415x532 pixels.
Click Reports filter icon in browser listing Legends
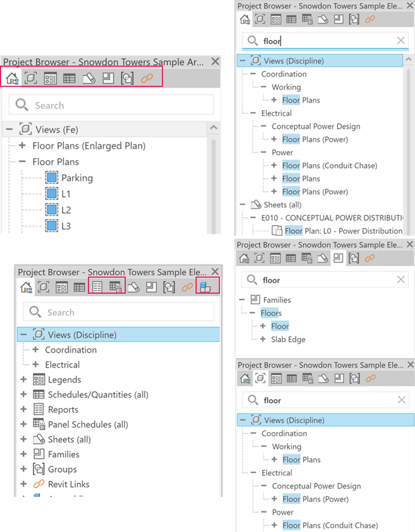(x=97, y=287)
